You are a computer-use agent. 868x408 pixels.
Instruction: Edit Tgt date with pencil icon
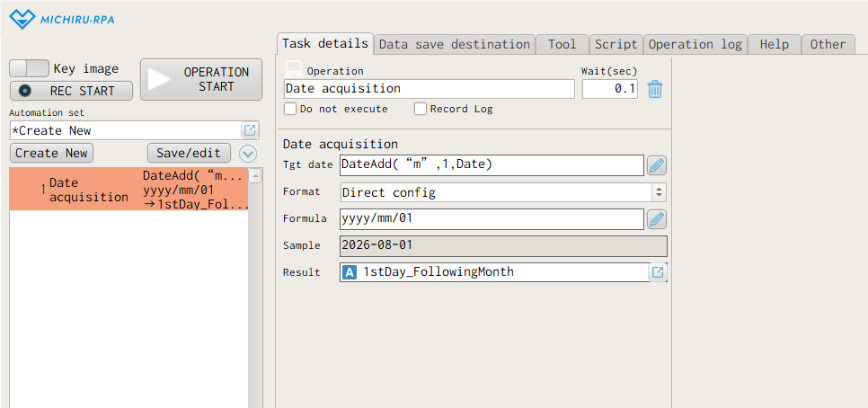(657, 165)
